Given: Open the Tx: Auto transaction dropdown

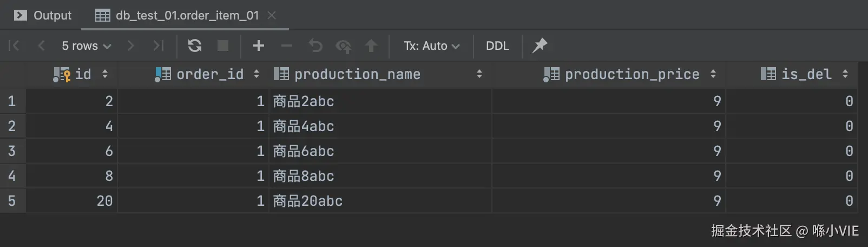Looking at the screenshot, I should click(431, 46).
